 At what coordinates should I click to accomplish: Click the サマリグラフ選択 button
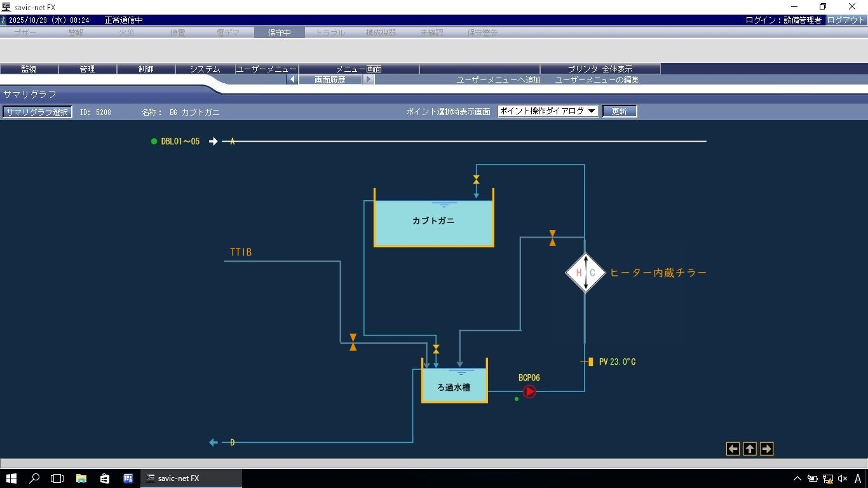click(37, 112)
